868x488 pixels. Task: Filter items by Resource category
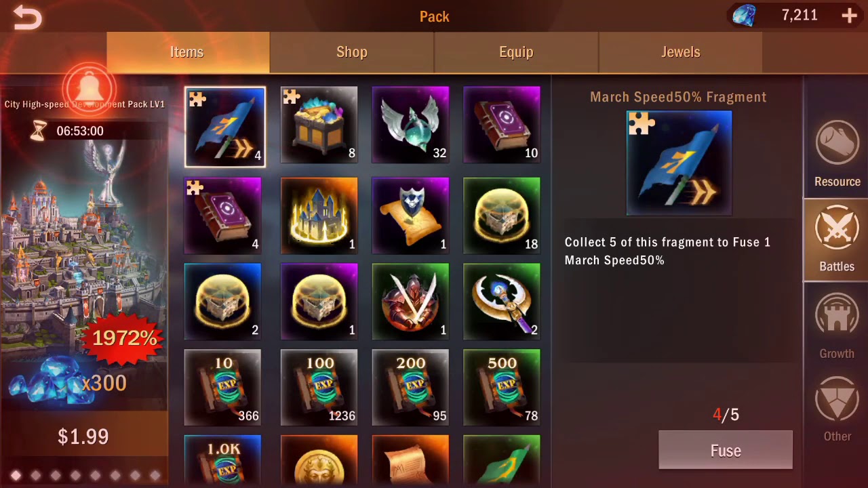(x=837, y=155)
